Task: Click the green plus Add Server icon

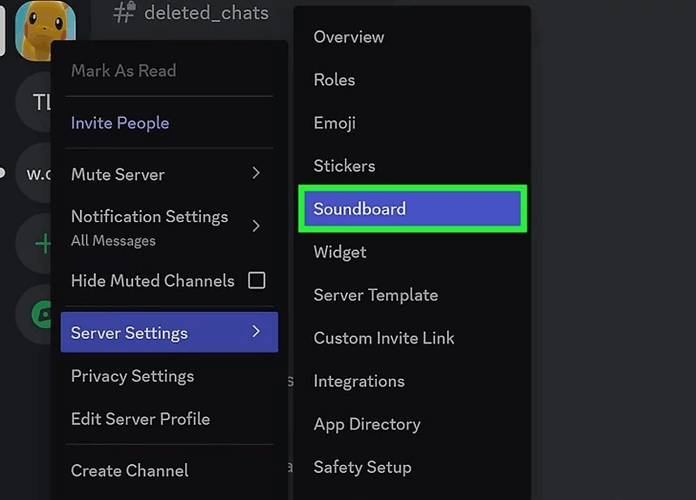Action: click(43, 244)
